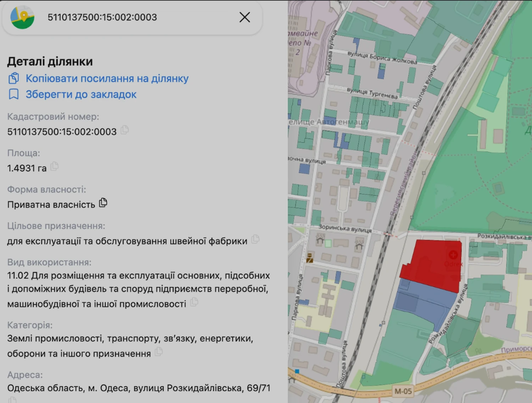Clear the search with the X button
The height and width of the screenshot is (403, 532).
(x=244, y=17)
